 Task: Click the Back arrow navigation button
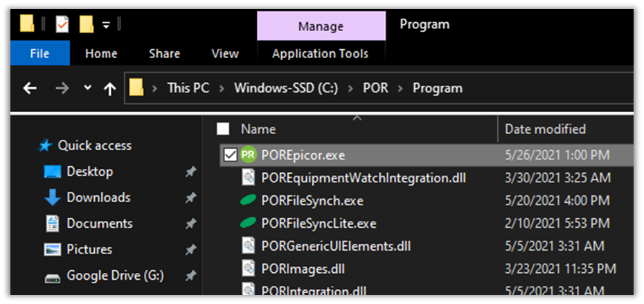30,89
